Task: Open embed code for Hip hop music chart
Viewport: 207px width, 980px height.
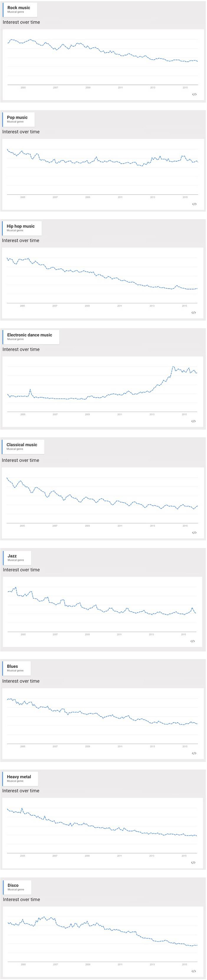Action: point(194,313)
